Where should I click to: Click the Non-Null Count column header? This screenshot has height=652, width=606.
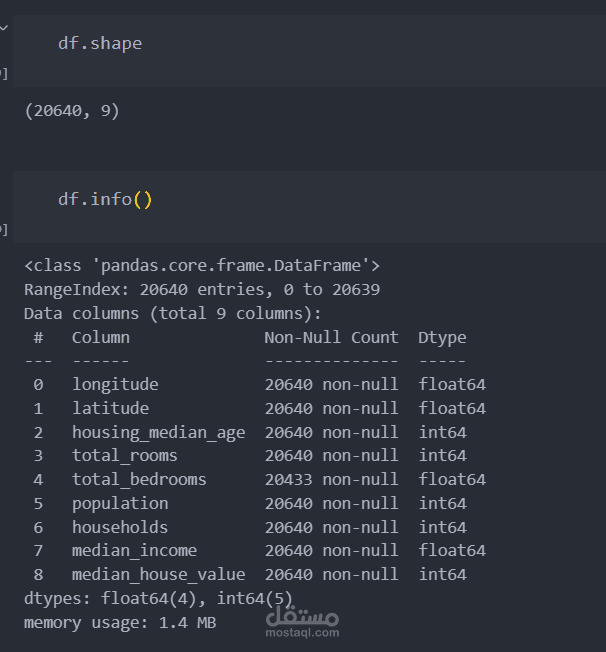point(331,337)
